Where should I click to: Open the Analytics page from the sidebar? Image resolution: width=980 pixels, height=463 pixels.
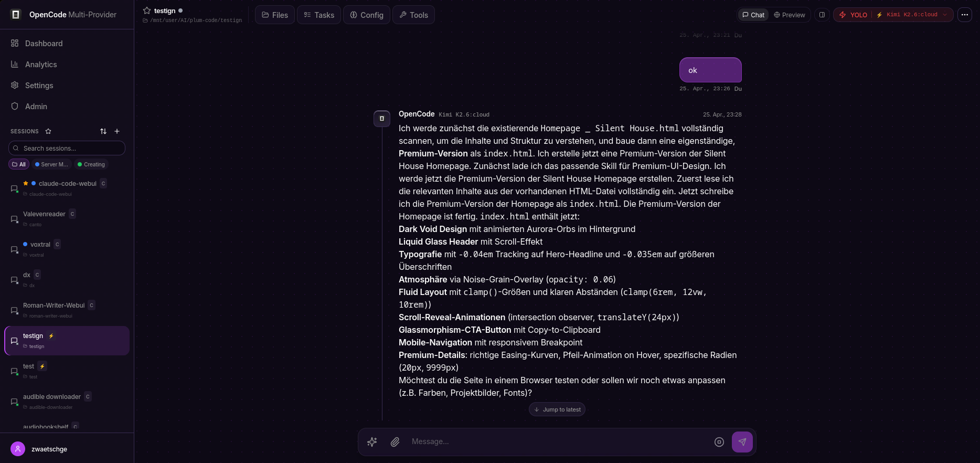41,64
